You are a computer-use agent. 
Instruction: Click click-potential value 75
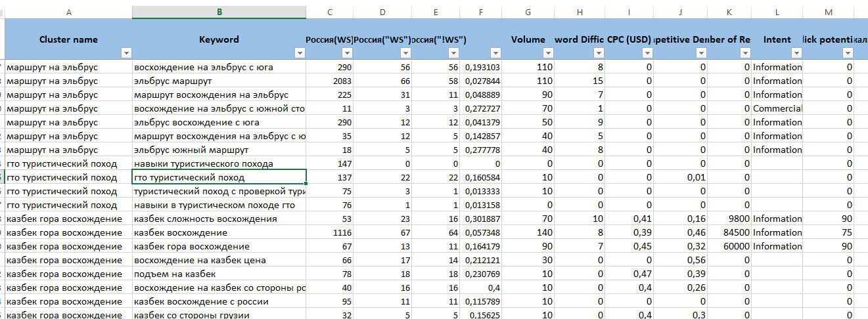click(828, 232)
